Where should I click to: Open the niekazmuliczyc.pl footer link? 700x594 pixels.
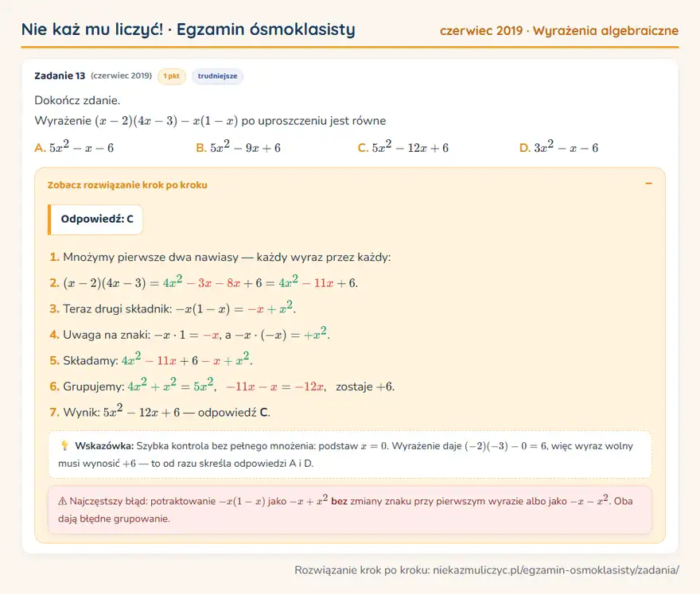pyautogui.click(x=556, y=570)
